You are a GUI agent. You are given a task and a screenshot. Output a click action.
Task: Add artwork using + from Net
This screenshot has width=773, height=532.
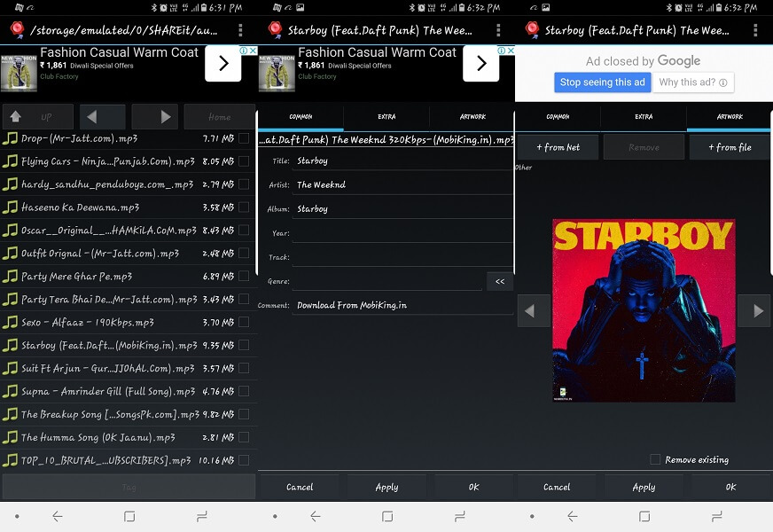click(x=558, y=147)
